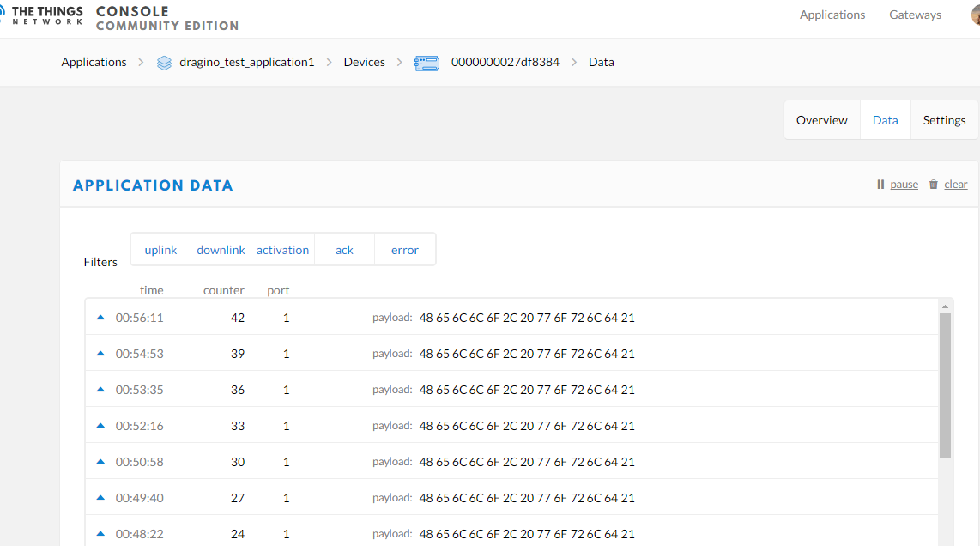Expand the message with counter 39
This screenshot has width=980, height=546.
(x=511, y=354)
